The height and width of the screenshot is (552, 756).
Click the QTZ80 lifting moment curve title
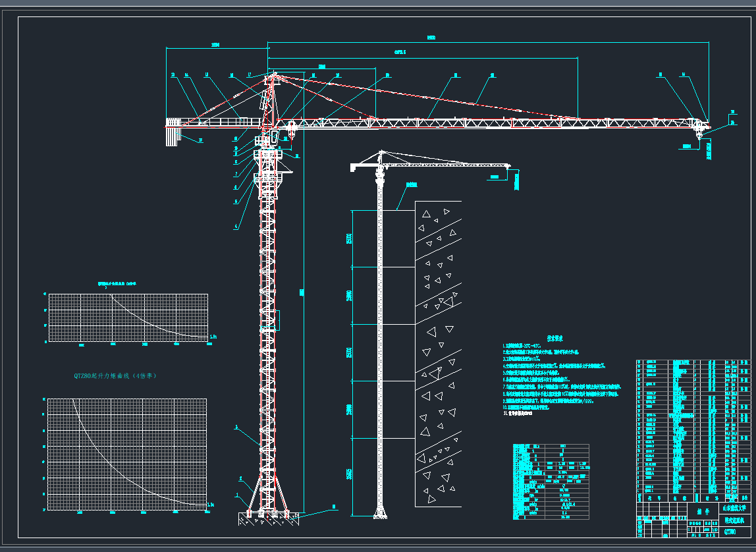click(x=116, y=375)
